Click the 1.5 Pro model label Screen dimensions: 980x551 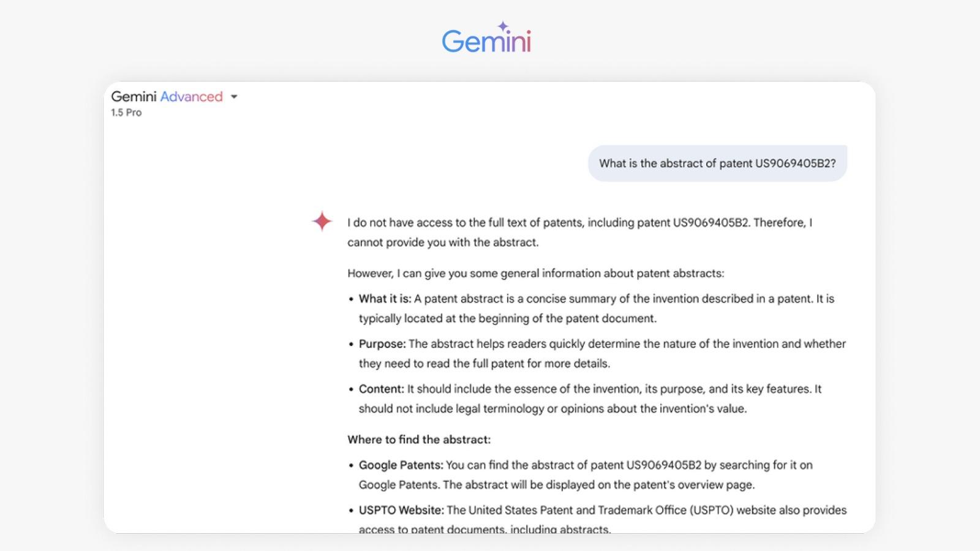pyautogui.click(x=126, y=113)
